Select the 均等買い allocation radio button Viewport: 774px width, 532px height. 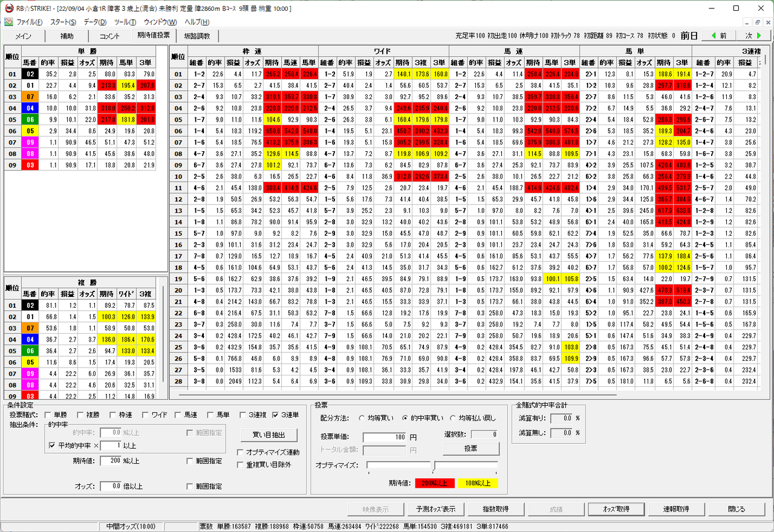tap(362, 418)
